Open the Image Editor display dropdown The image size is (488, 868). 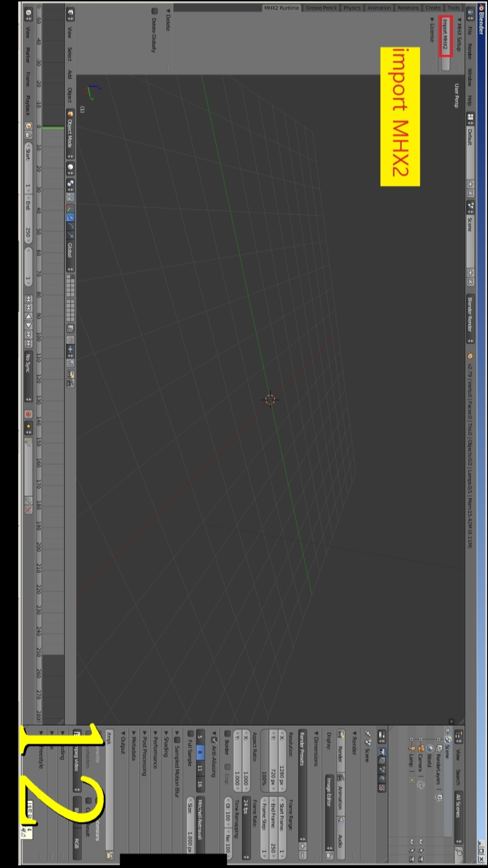(329, 812)
